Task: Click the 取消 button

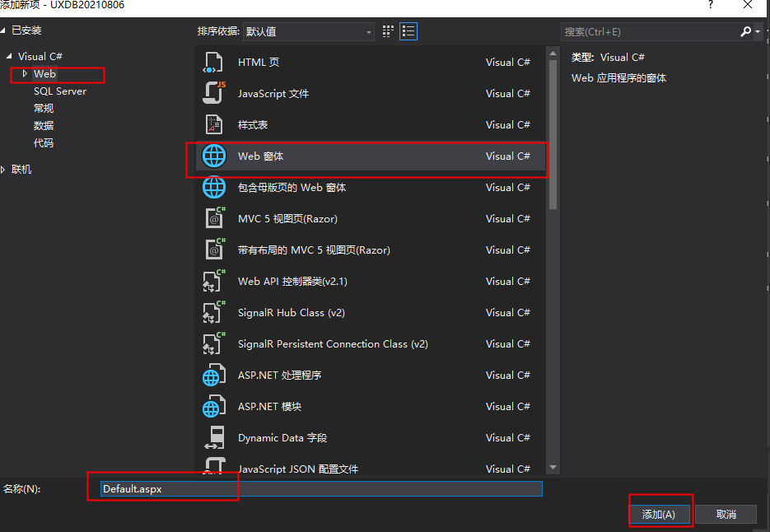Action: pyautogui.click(x=726, y=514)
